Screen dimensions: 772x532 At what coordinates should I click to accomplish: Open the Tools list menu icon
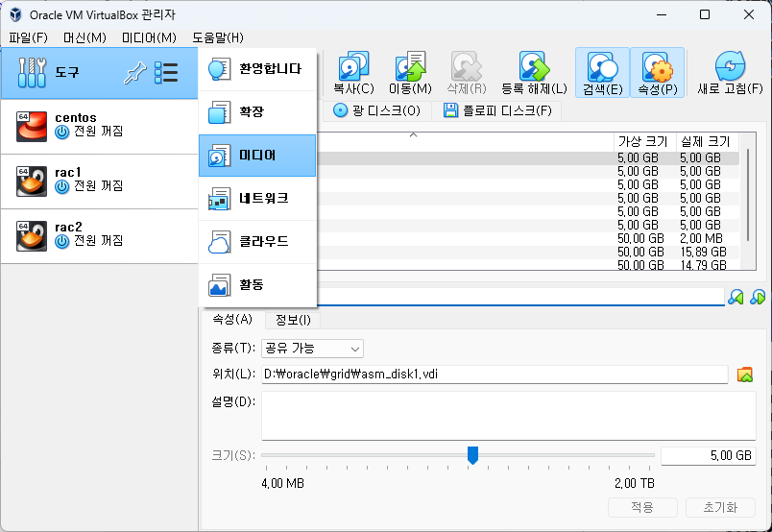tap(166, 72)
